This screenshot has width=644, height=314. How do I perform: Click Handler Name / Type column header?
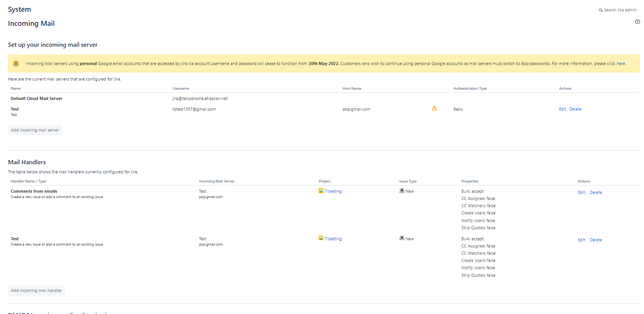(x=28, y=181)
